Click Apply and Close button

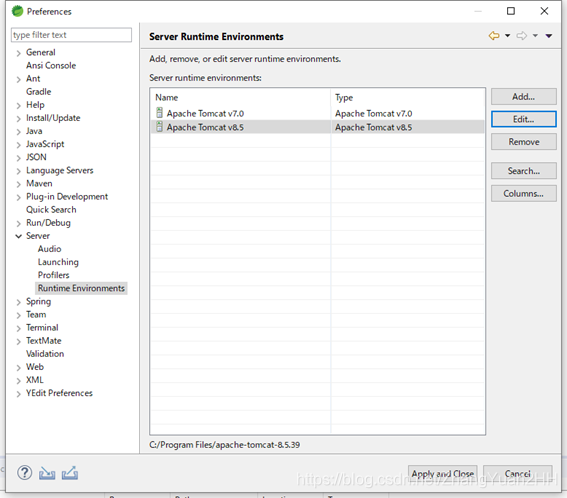tap(443, 473)
